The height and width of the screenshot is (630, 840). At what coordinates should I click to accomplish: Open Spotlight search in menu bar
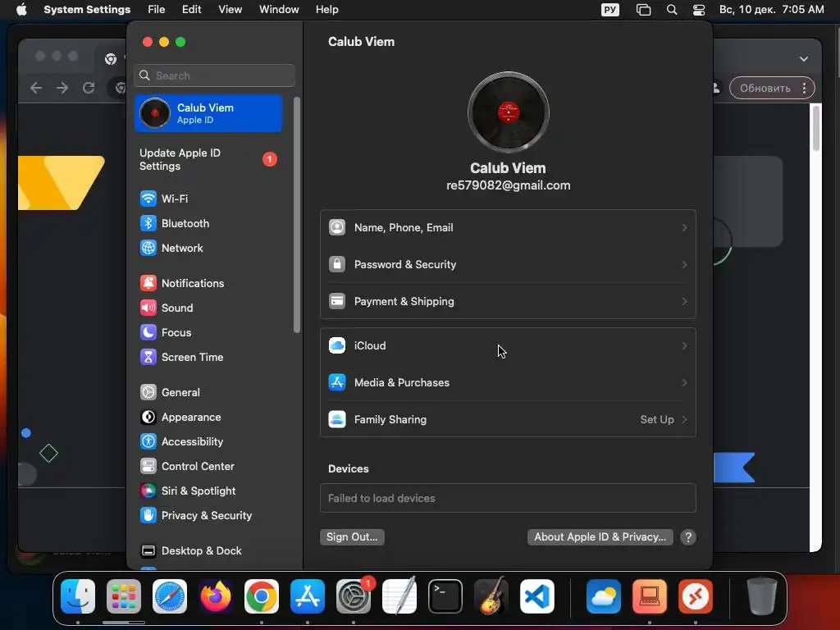pyautogui.click(x=672, y=10)
